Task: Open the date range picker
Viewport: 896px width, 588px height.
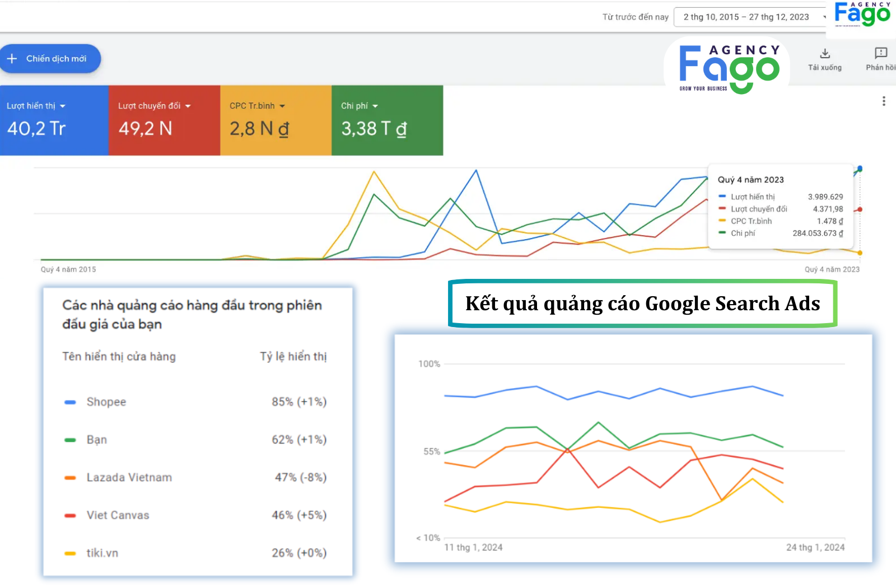Action: [752, 17]
